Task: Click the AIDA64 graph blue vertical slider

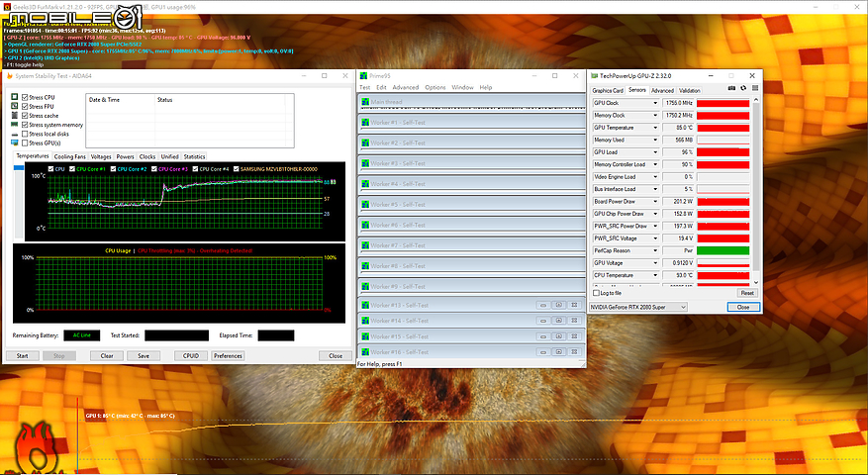Action: [19, 168]
